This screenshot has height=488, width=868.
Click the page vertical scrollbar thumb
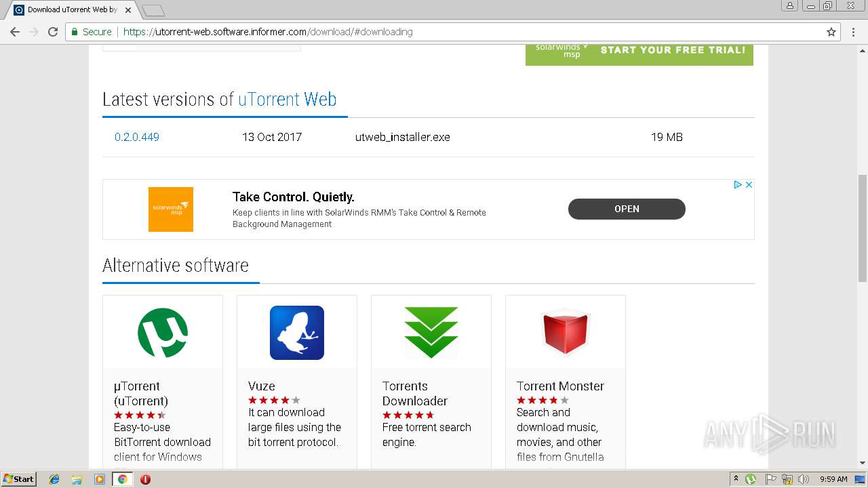863,228
